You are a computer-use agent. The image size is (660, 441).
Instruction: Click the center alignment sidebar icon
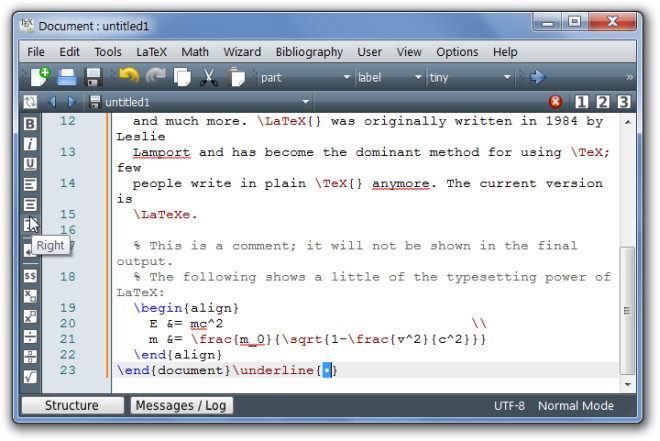pos(30,205)
